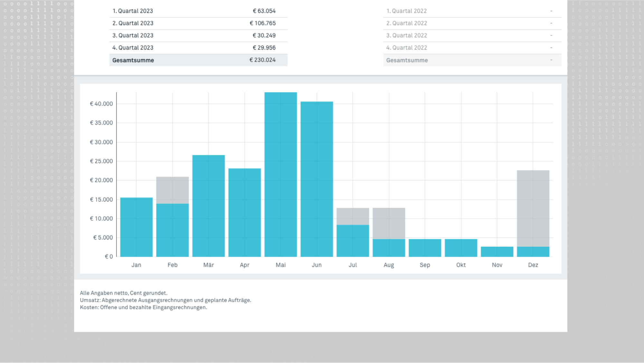
Task: Click the '€ 40.000' axis value
Action: pos(101,104)
